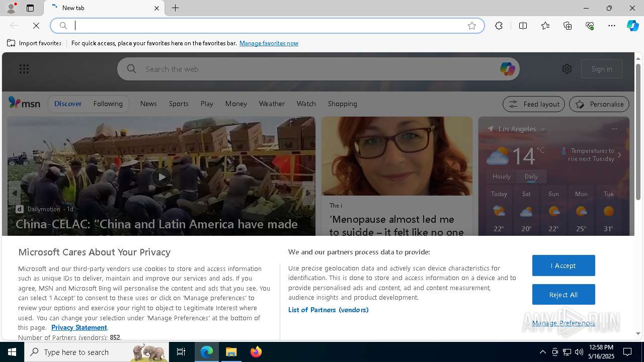
Task: Add a new tab with plus button
Action: tap(176, 8)
